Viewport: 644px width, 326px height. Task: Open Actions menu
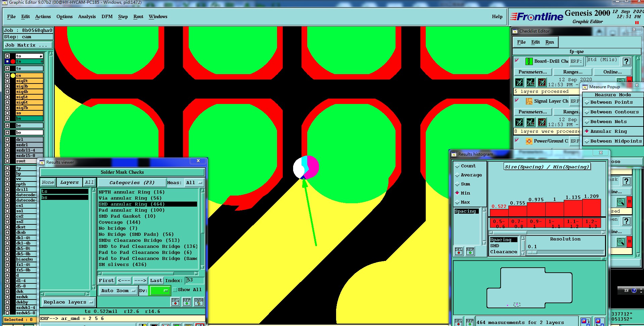coord(43,17)
